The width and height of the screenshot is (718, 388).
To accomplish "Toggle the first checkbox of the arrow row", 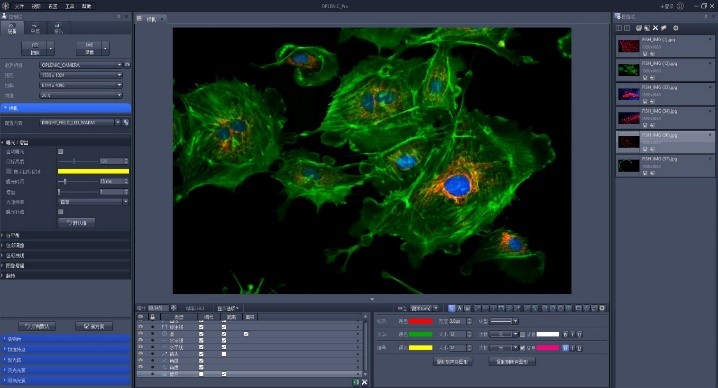I will (201, 354).
